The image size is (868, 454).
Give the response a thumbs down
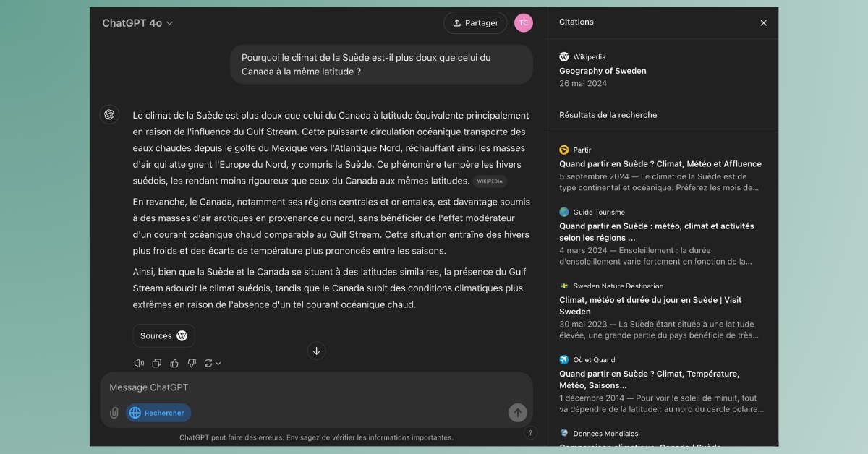click(192, 363)
